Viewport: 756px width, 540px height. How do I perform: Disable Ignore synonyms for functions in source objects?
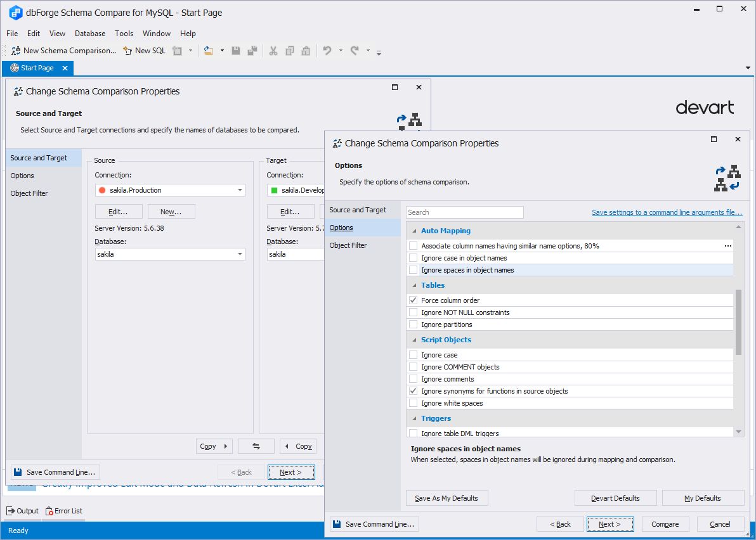(413, 390)
